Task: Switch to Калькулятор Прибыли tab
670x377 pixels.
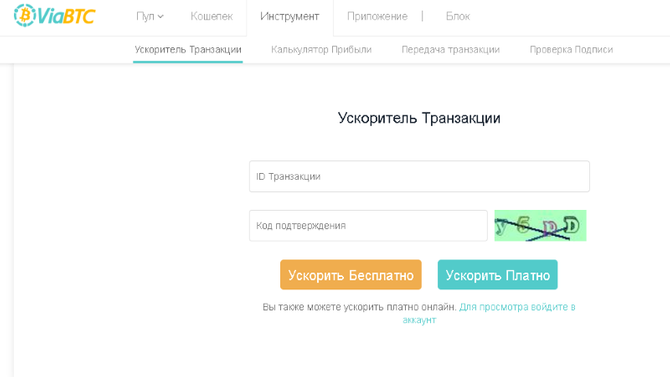Action: [x=321, y=50]
